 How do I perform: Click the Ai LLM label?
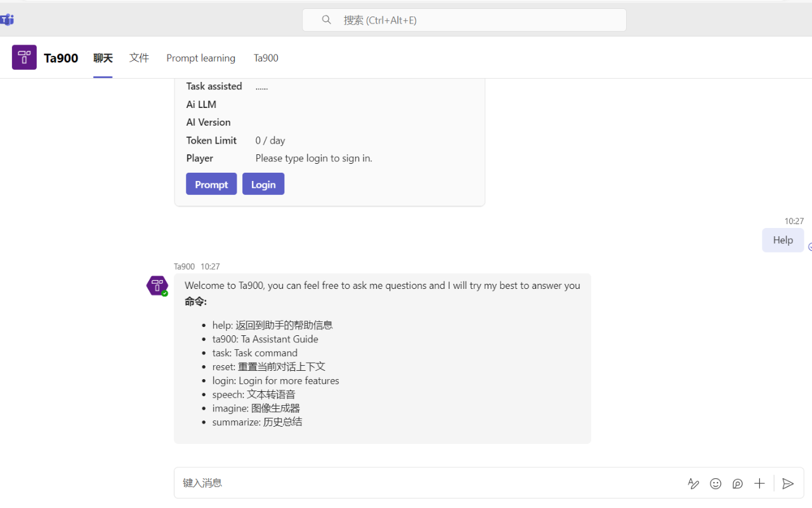point(201,104)
